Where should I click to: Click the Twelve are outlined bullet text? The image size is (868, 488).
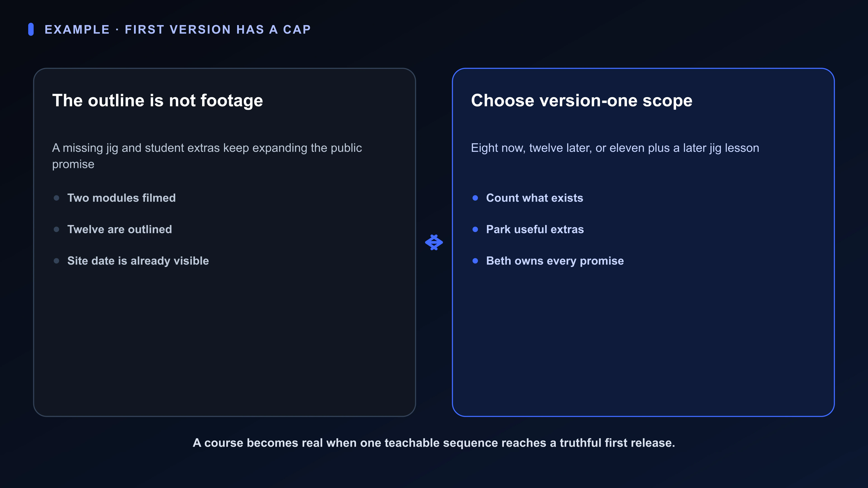120,229
